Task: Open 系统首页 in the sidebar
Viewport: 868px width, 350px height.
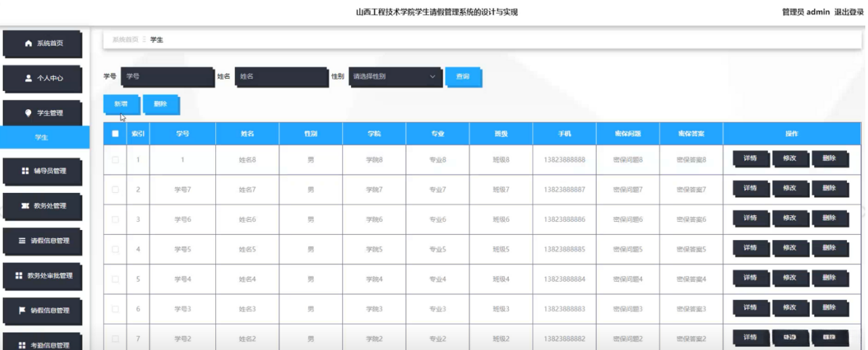Action: pyautogui.click(x=43, y=43)
